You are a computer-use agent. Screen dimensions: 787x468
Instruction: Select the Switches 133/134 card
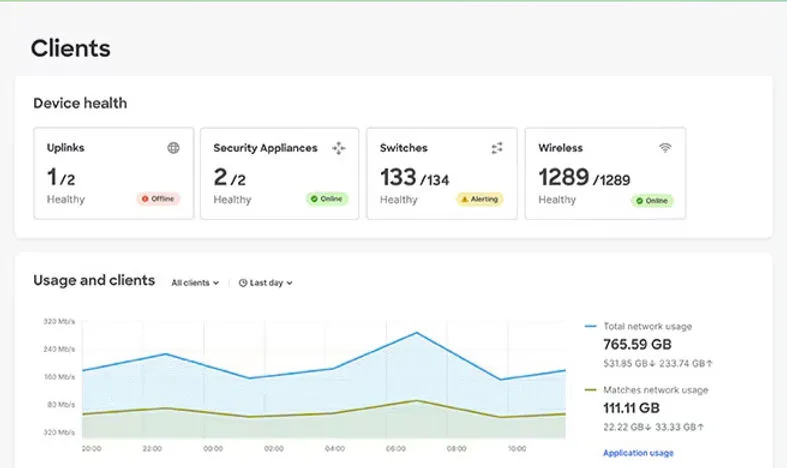pyautogui.click(x=442, y=173)
